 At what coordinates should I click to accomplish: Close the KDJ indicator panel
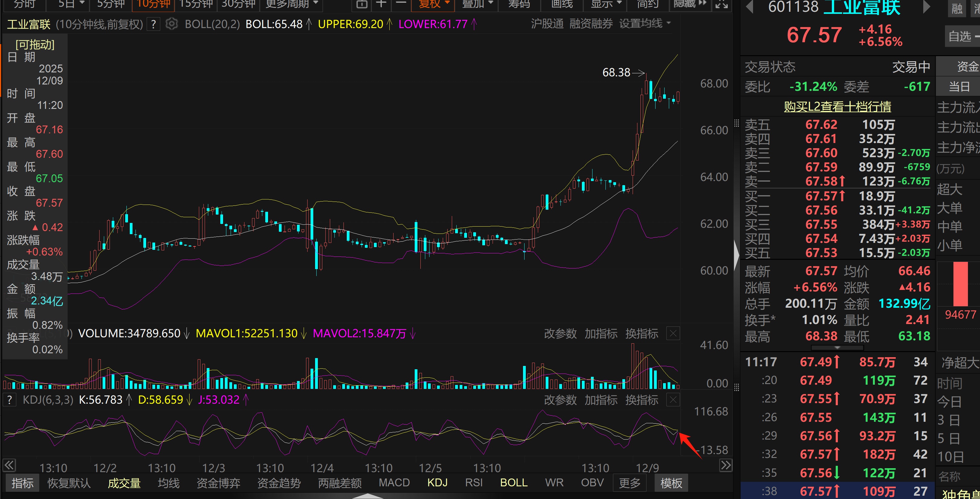click(673, 400)
